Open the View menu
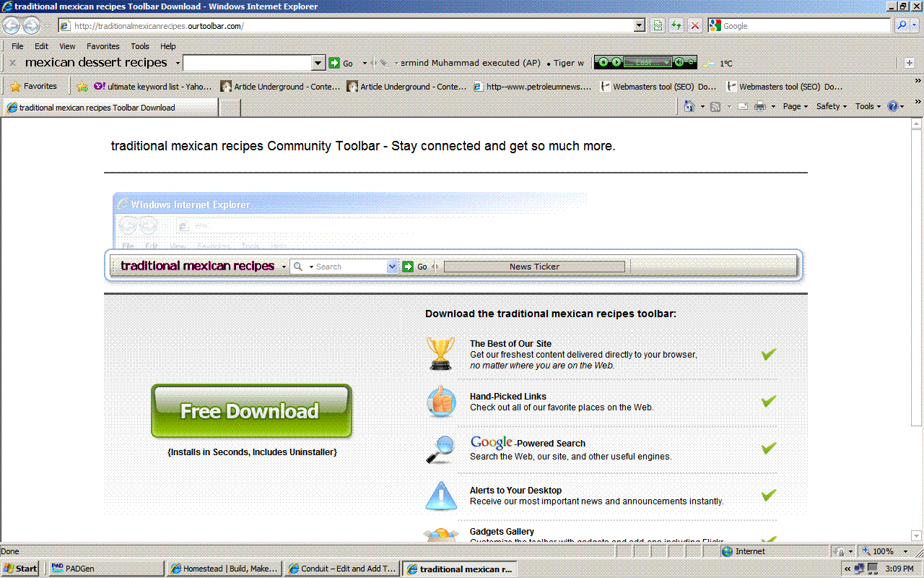 [67, 46]
